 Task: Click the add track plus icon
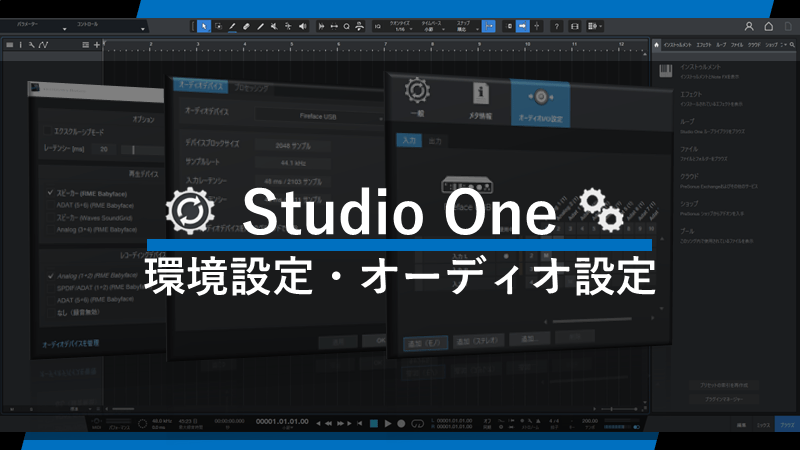coord(97,45)
